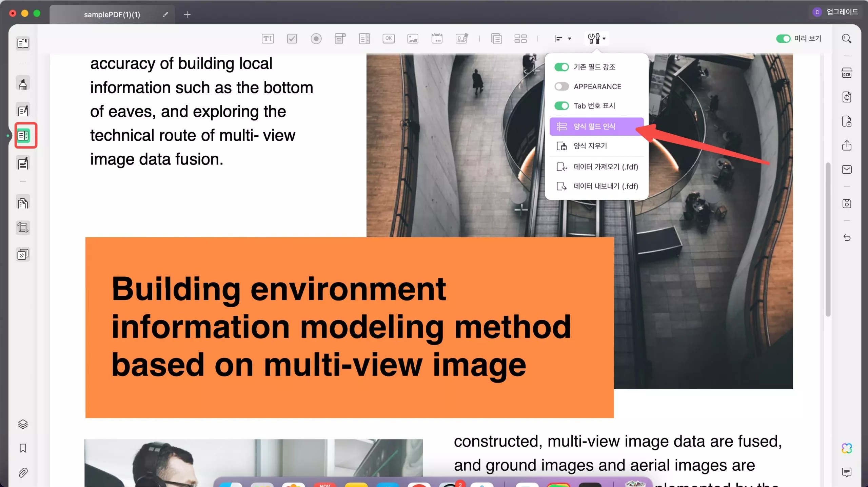Image resolution: width=868 pixels, height=487 pixels.
Task: Click the Undo arrow icon
Action: click(847, 237)
